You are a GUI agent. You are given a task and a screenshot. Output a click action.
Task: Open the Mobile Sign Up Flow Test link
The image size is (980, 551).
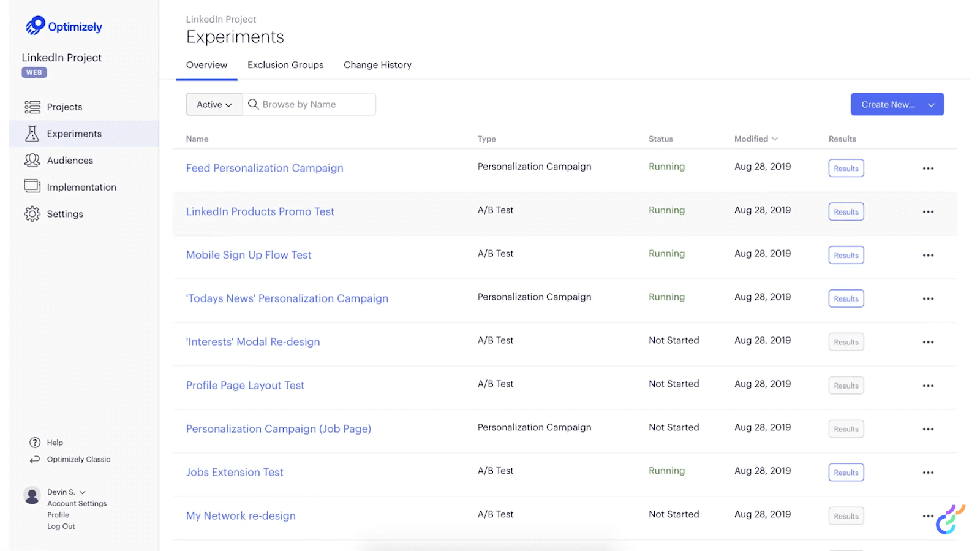(x=249, y=255)
